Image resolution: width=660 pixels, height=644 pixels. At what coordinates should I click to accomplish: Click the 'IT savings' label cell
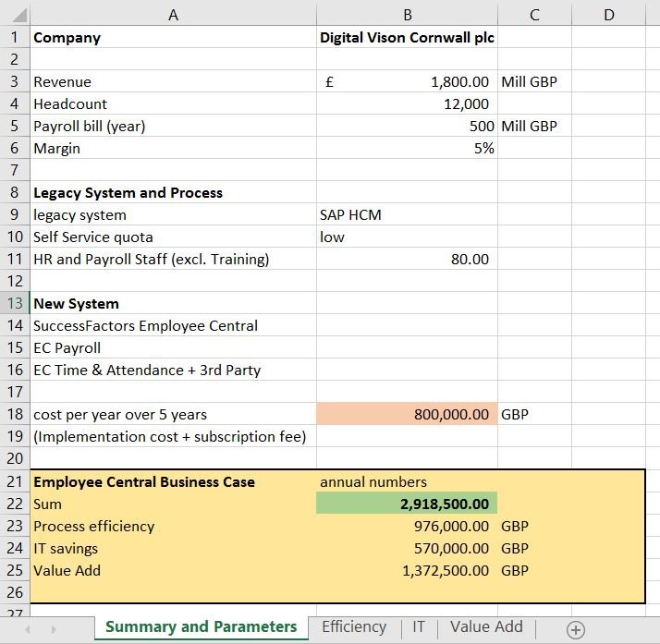(173, 548)
